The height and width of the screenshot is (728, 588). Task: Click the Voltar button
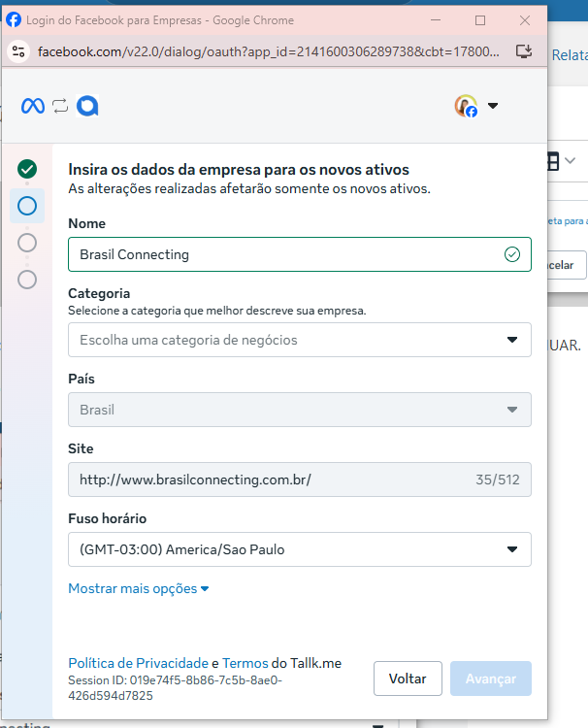[x=408, y=678]
